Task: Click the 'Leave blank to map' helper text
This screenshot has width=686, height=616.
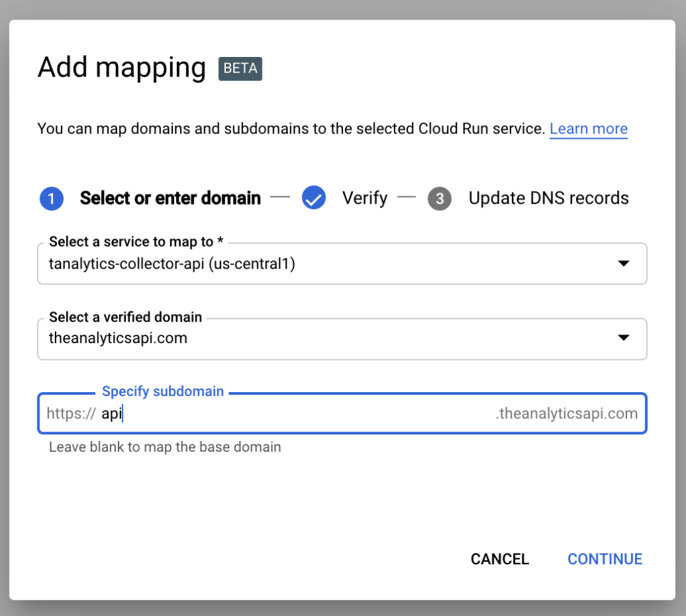Action: [x=165, y=447]
